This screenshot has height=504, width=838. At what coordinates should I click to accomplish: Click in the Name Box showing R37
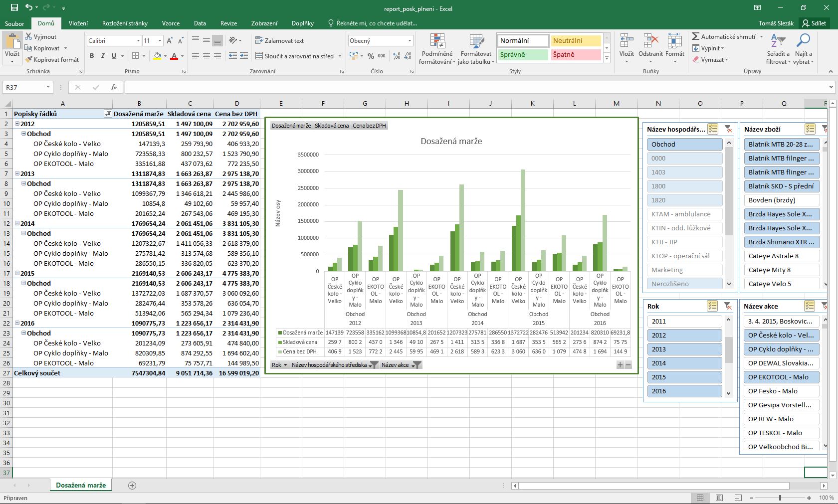coord(24,87)
